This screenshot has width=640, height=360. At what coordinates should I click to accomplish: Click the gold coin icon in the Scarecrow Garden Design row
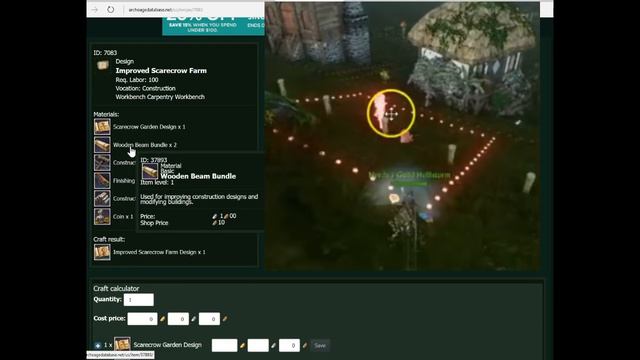[x=242, y=345]
